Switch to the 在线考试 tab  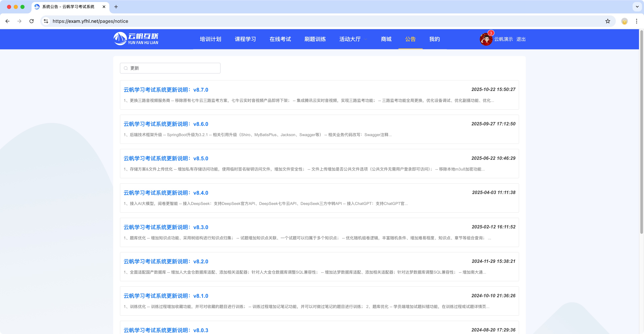[280, 39]
